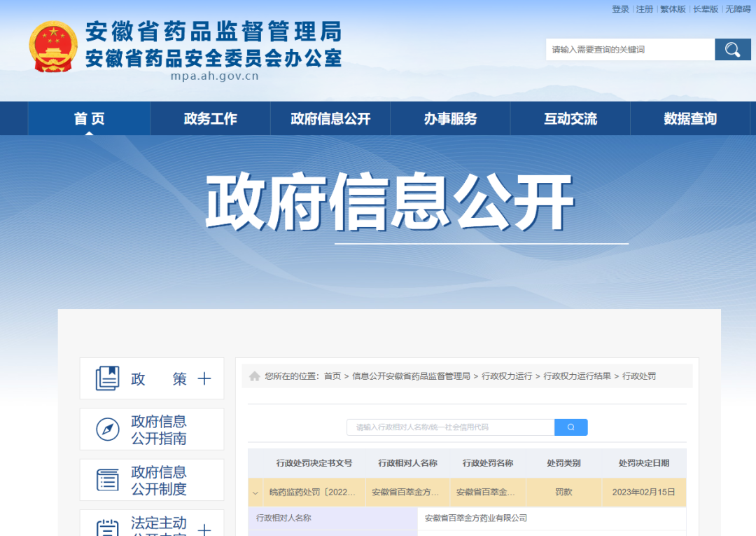The height and width of the screenshot is (536, 756).
Task: Switch site to 繁体版 traditional Chinese
Action: coord(673,9)
